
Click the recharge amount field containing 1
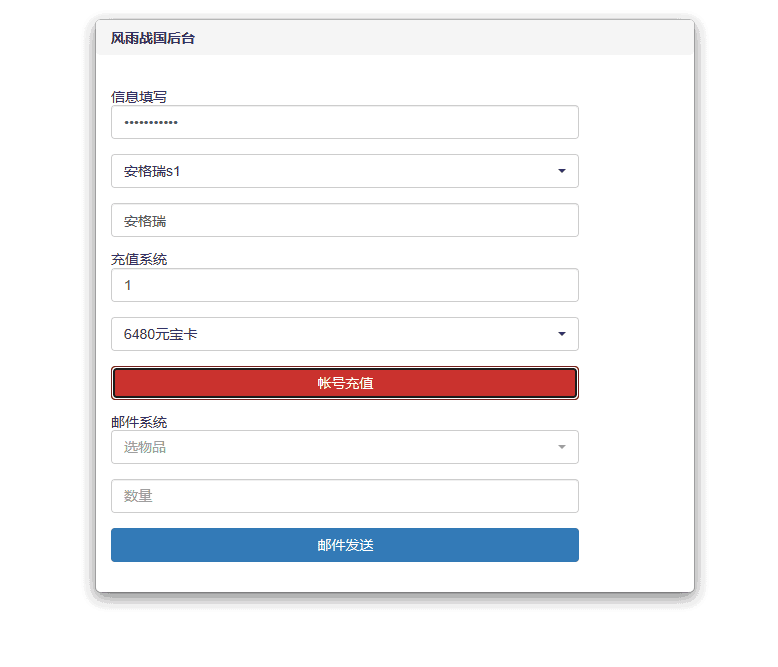[x=344, y=285]
